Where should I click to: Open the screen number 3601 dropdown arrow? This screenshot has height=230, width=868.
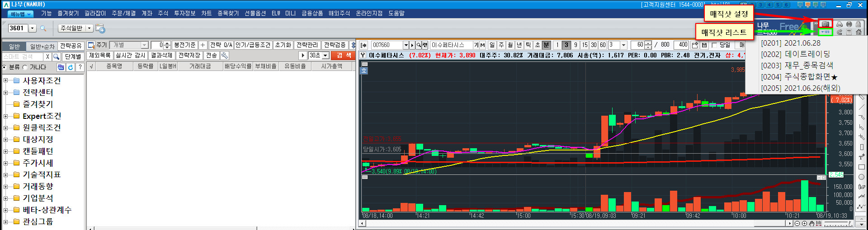pos(32,28)
